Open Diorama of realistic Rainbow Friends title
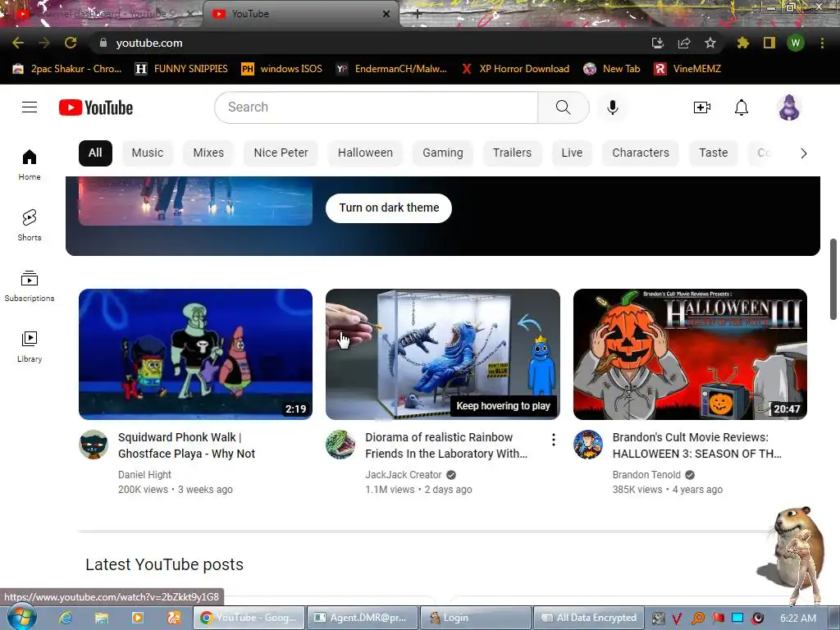The width and height of the screenshot is (840, 630). coord(446,445)
